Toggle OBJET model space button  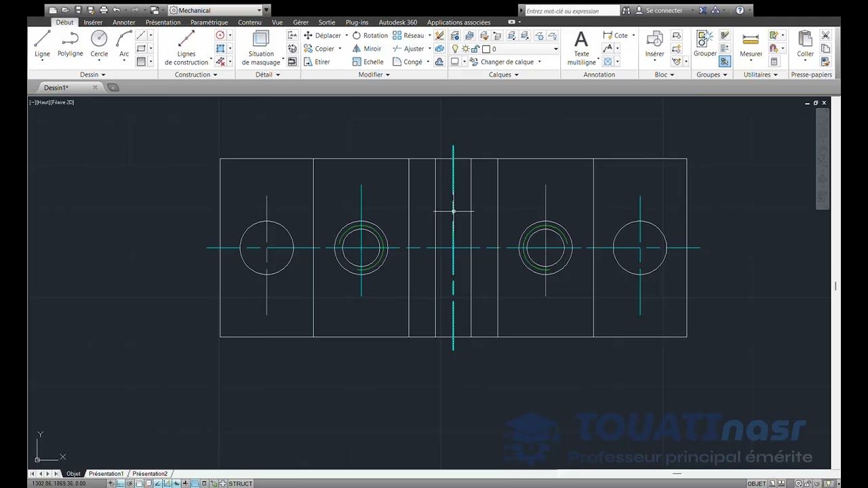click(757, 483)
